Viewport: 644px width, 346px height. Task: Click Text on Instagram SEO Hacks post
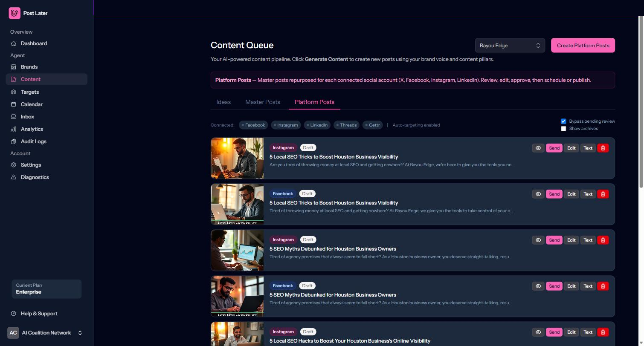588,332
